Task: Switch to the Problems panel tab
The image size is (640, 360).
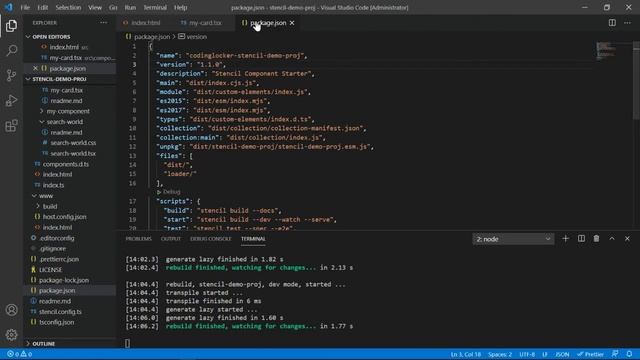Action: (138, 239)
